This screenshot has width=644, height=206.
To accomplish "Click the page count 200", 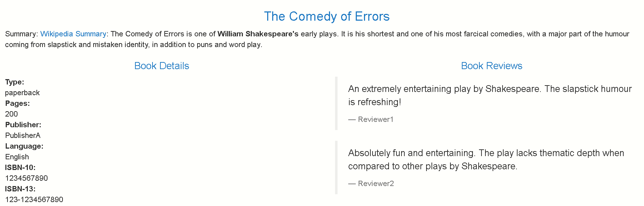I will 11,114.
